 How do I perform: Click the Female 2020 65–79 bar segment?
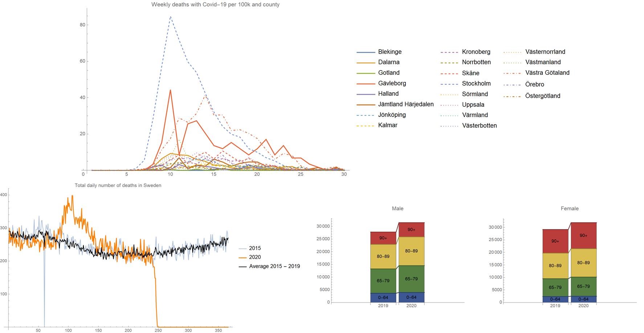tap(583, 287)
